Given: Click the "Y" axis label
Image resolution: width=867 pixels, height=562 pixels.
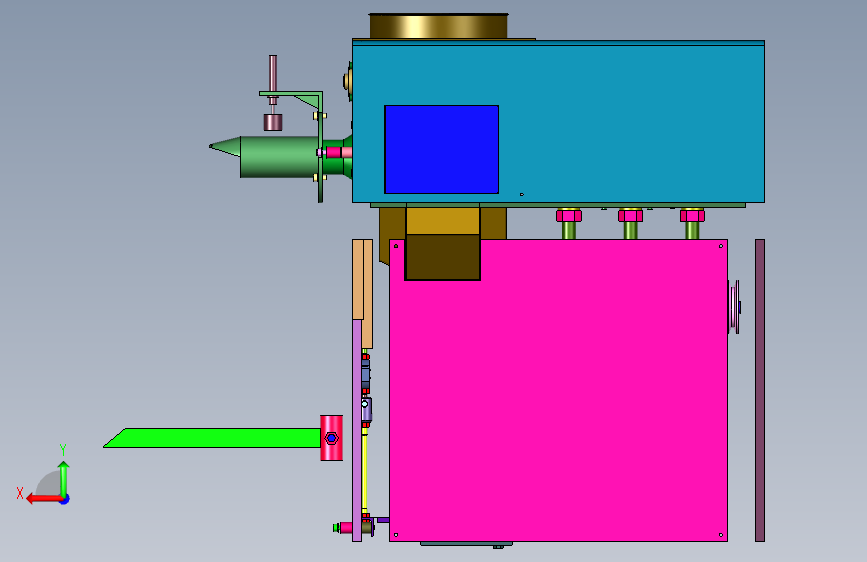Looking at the screenshot, I should (63, 450).
